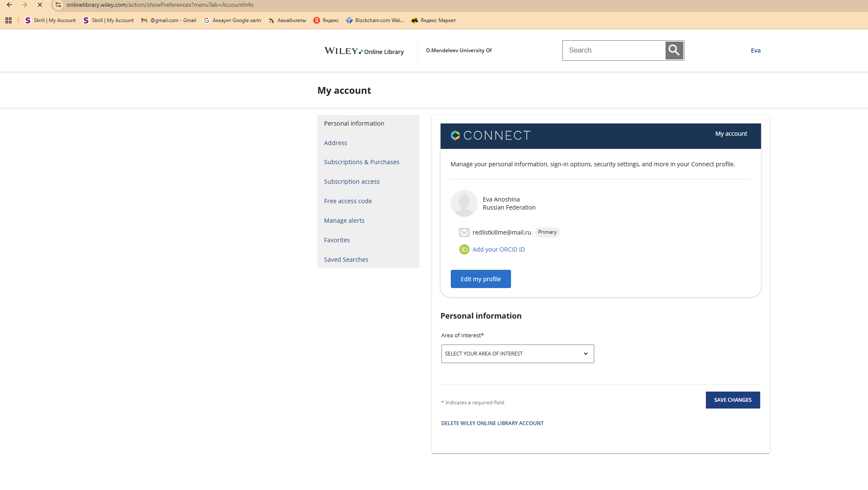Click the browser back arrow
The height and width of the screenshot is (490, 868).
coord(9,5)
